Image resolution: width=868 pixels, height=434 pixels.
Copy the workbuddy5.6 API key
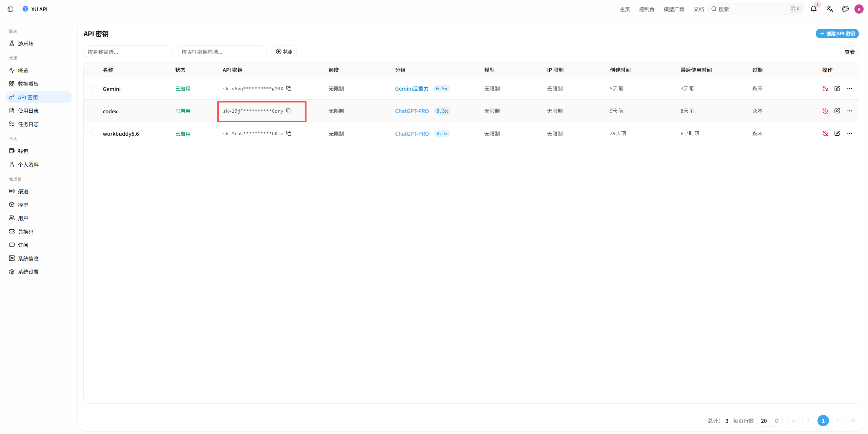tap(289, 133)
